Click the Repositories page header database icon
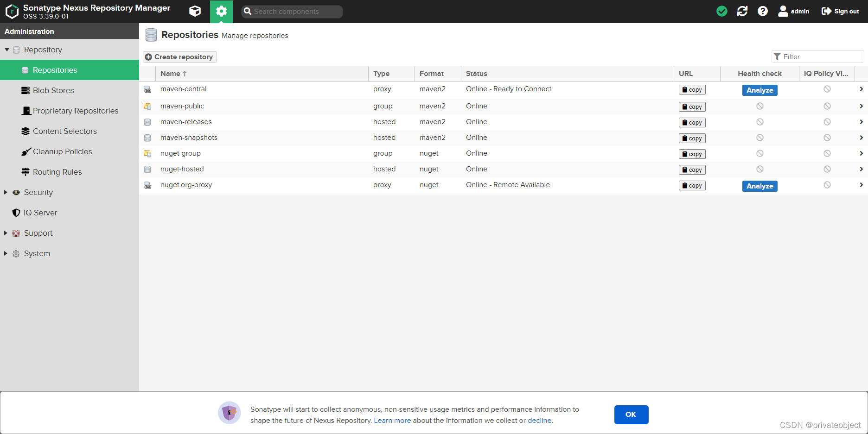Screen dimensions: 868x434 tap(151, 35)
